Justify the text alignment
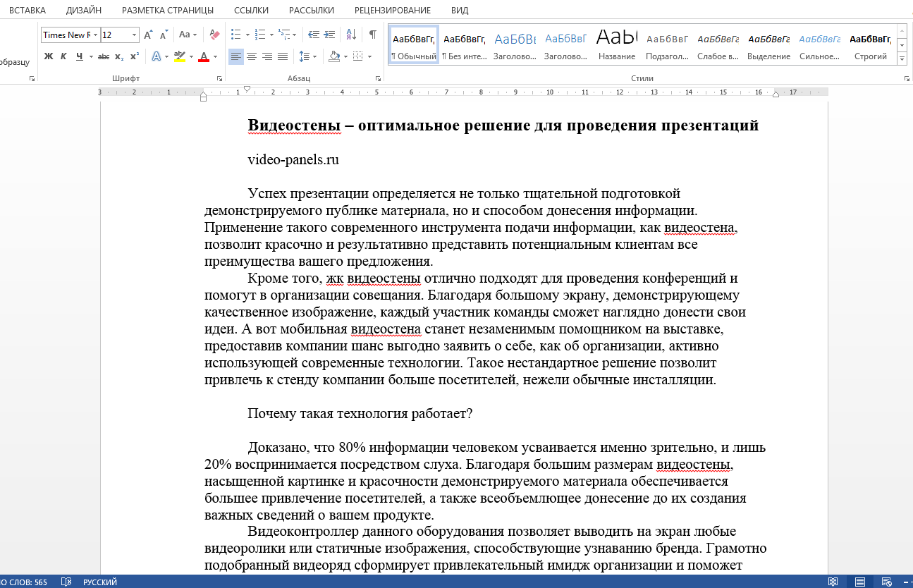Image resolution: width=913 pixels, height=588 pixels. pos(283,56)
